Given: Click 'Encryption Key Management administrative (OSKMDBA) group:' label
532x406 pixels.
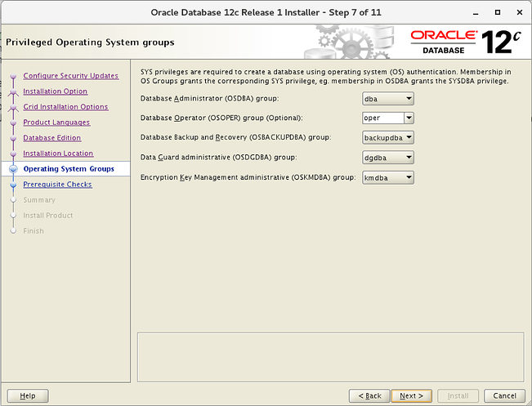Looking at the screenshot, I should click(x=248, y=177).
